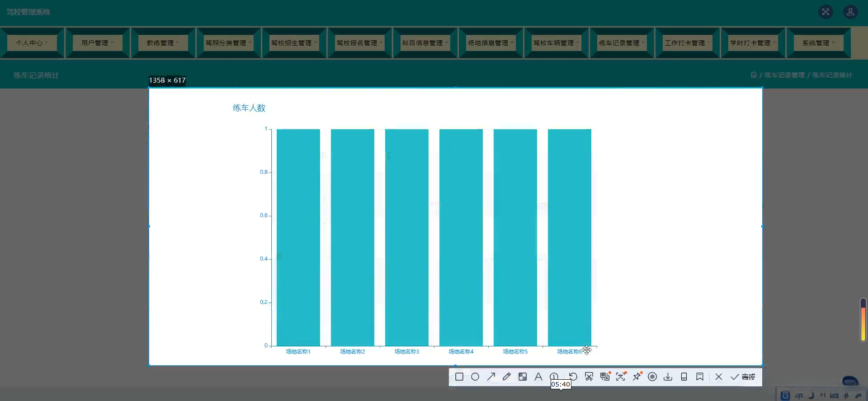Open the 练车记录管理 menu
The image size is (868, 401).
click(x=622, y=43)
